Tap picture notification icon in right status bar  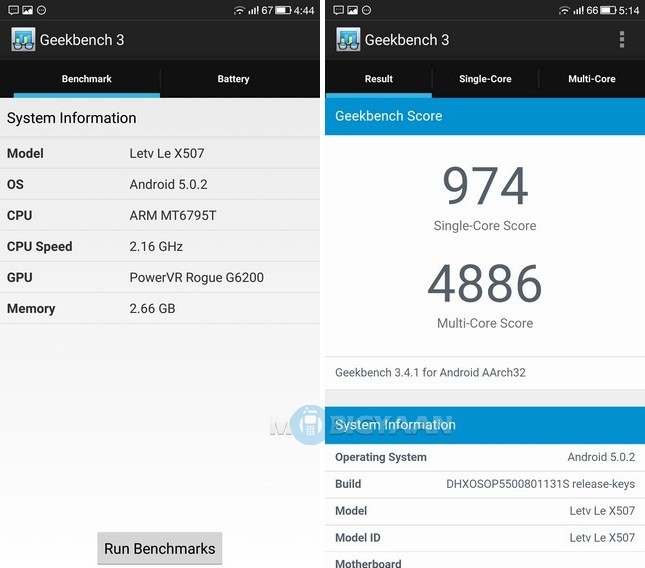click(x=353, y=10)
